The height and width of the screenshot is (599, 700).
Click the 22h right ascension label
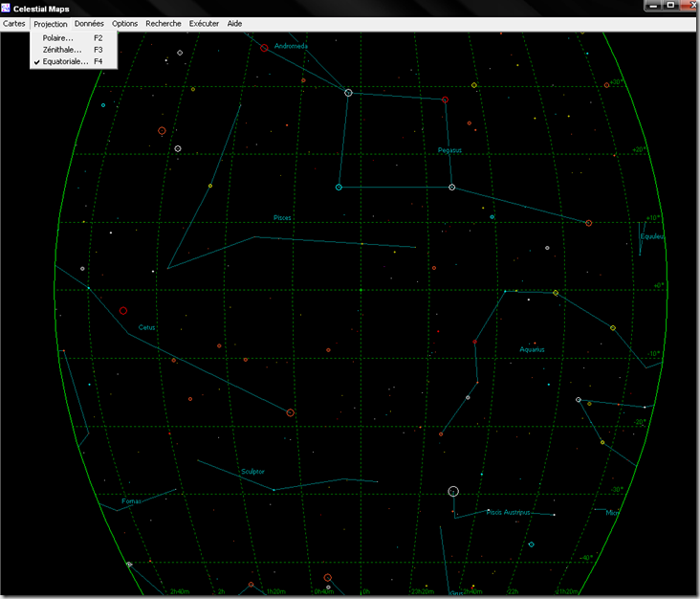pos(513,591)
